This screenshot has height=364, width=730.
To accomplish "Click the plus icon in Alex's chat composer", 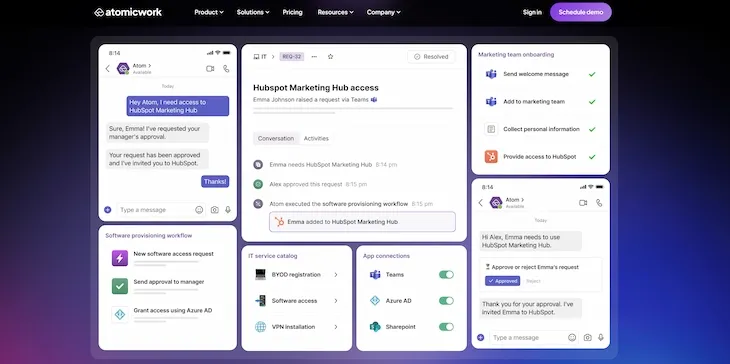I will point(480,337).
